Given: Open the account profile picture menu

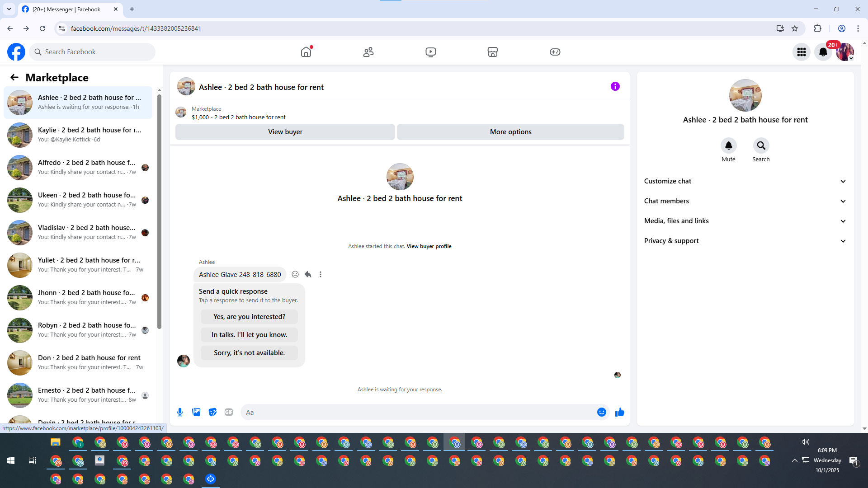Looking at the screenshot, I should [845, 52].
